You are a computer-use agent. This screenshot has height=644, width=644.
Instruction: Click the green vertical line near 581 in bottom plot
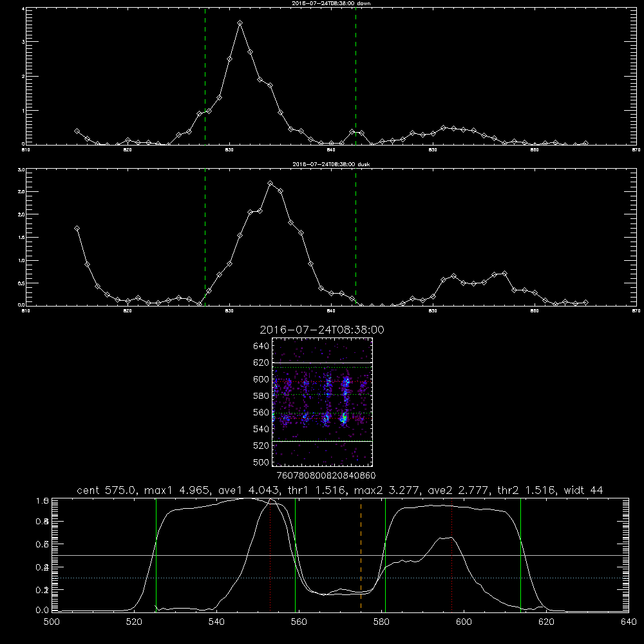pos(385,554)
